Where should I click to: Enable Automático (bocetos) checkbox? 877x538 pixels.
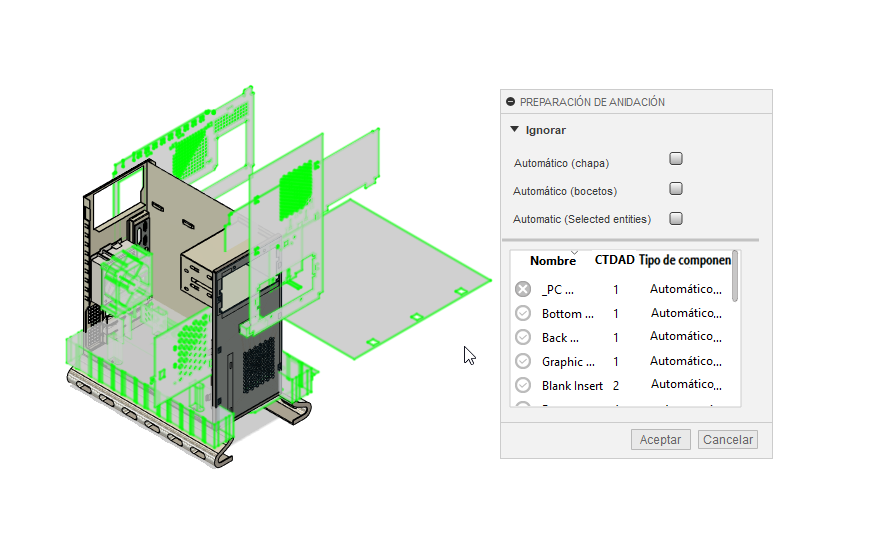(x=676, y=188)
